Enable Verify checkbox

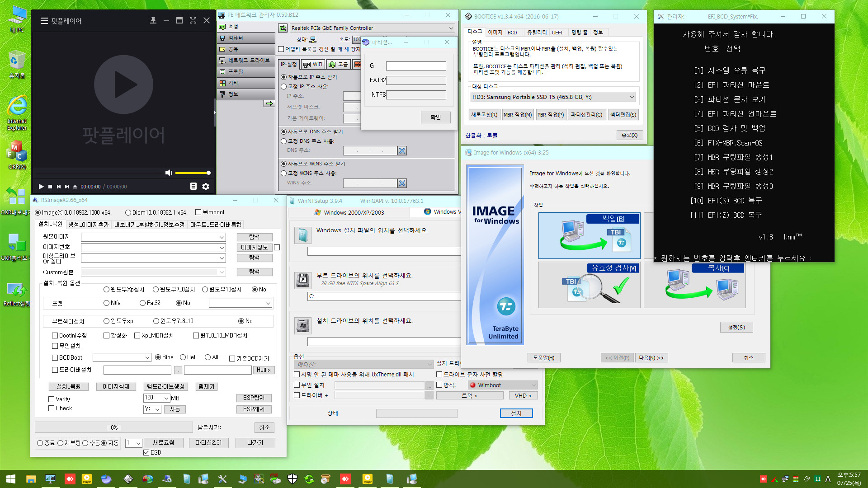point(52,399)
